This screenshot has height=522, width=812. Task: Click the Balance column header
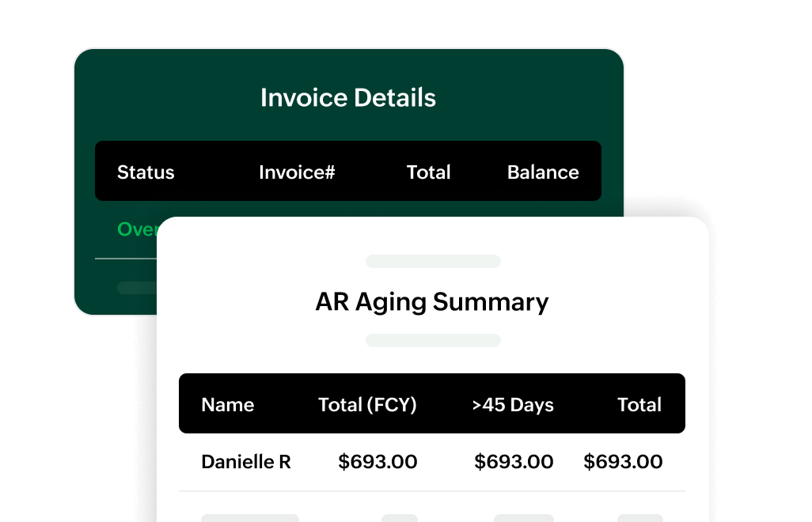point(543,172)
